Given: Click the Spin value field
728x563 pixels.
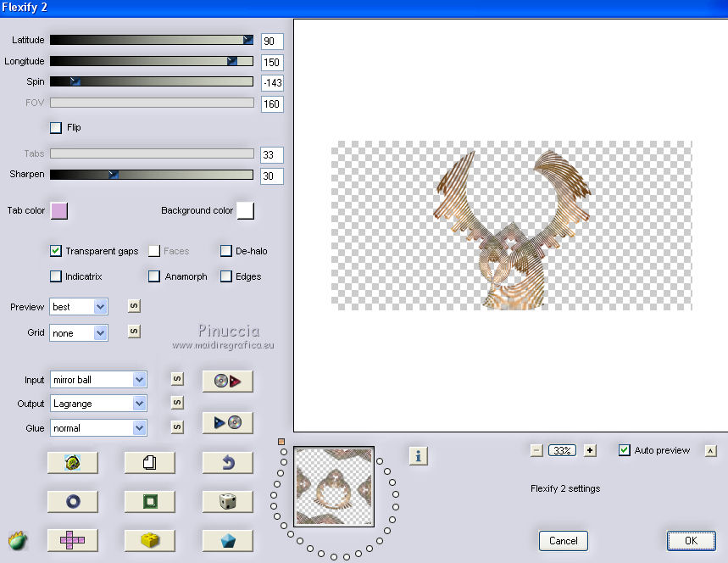Looking at the screenshot, I should [x=272, y=83].
